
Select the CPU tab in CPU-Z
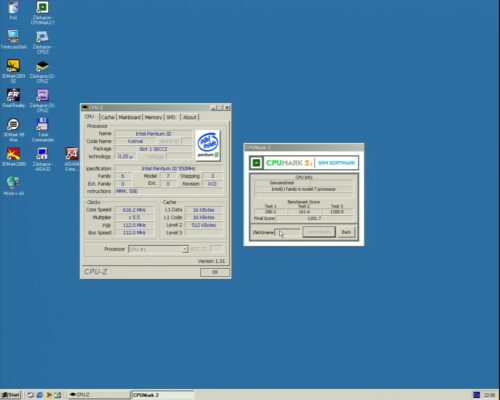point(90,117)
